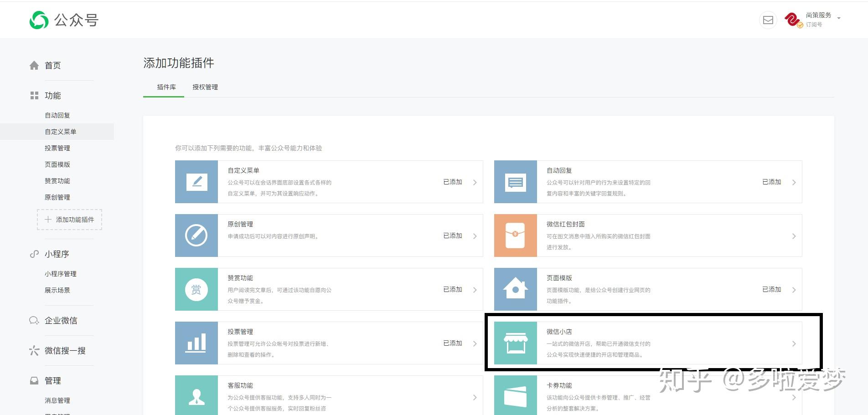Open the mail inbox envelope icon

click(x=768, y=20)
